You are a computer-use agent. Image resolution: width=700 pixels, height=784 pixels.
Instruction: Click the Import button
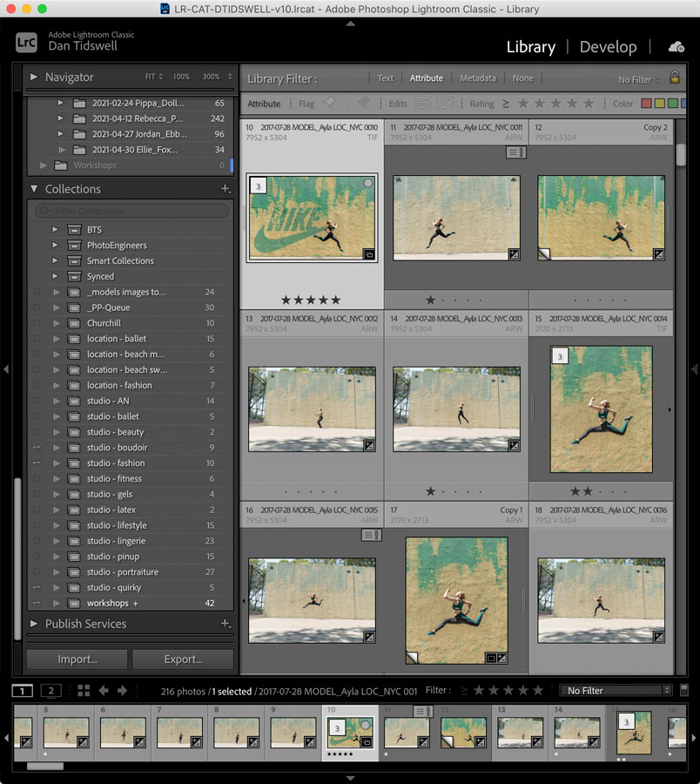pos(76,659)
